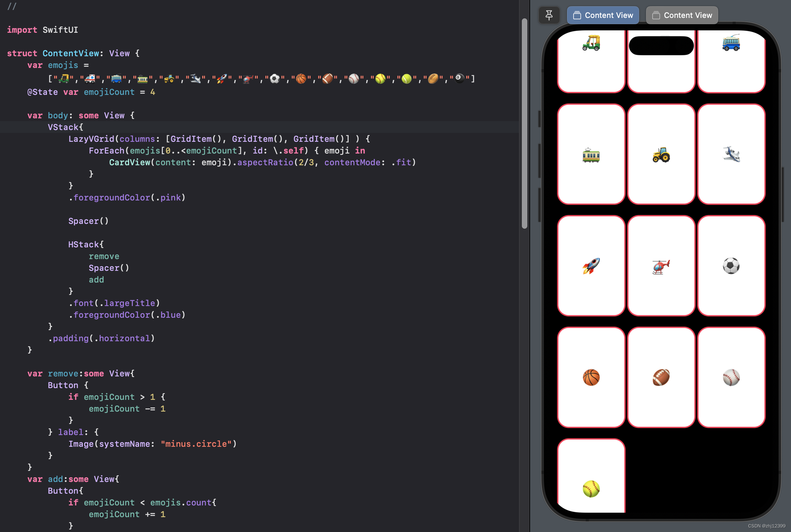
Task: Click 'LazyVGrid' in the code
Action: pyautogui.click(x=91, y=139)
